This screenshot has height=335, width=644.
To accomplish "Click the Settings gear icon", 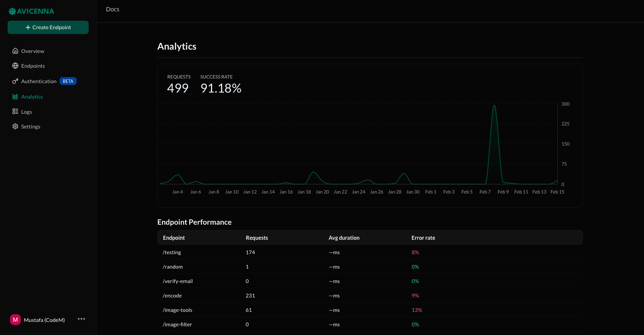I will 15,126.
